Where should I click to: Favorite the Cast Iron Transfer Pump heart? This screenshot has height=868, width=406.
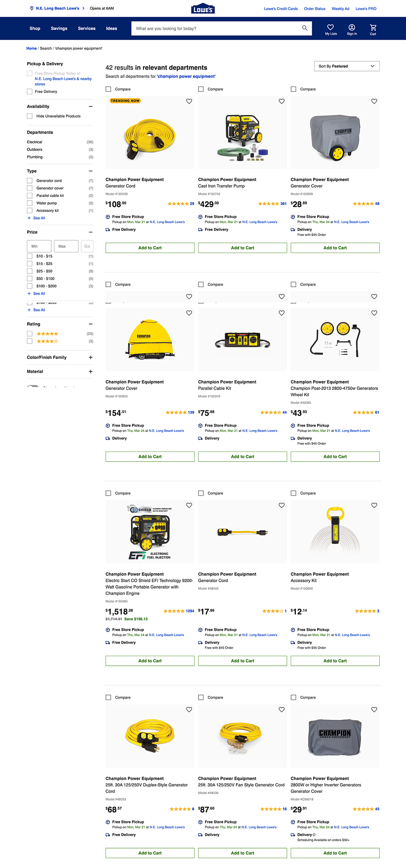(281, 101)
